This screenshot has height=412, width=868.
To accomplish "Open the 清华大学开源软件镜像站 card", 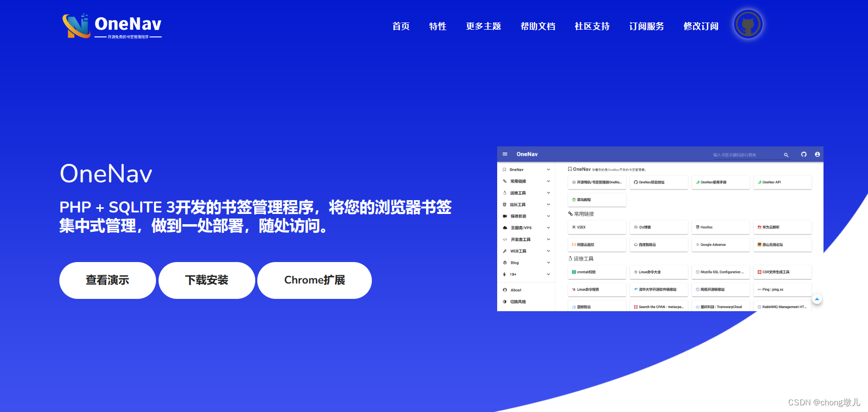I will pyautogui.click(x=659, y=290).
